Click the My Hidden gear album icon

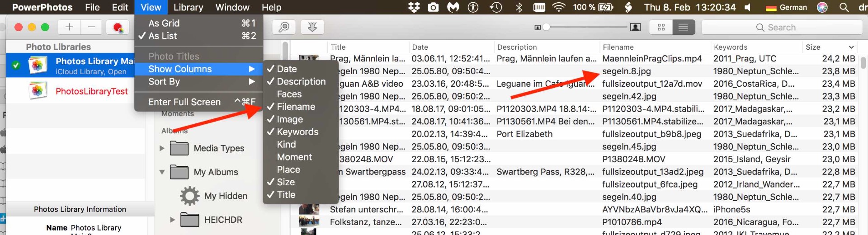(189, 196)
